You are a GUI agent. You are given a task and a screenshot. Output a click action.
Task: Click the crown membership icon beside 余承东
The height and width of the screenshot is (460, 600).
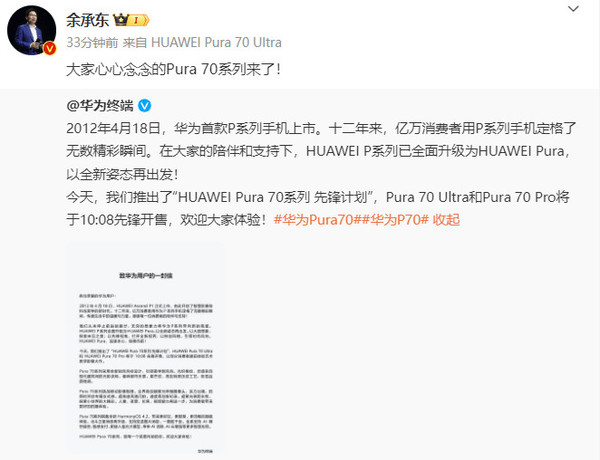click(x=121, y=20)
